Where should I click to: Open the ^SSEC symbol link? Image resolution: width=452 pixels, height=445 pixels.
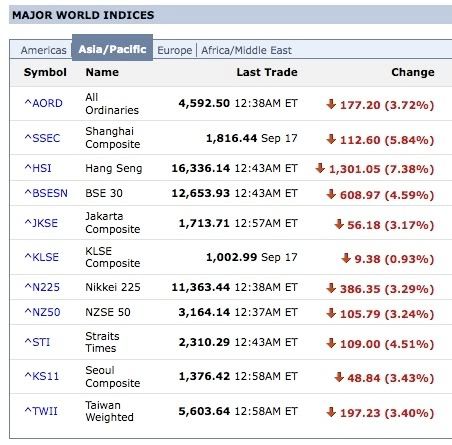(42, 138)
